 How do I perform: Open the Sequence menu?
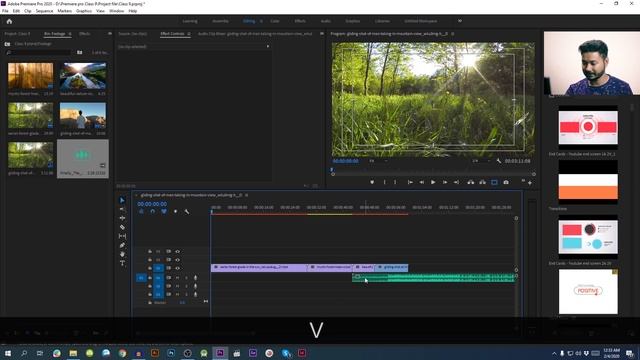(x=44, y=11)
